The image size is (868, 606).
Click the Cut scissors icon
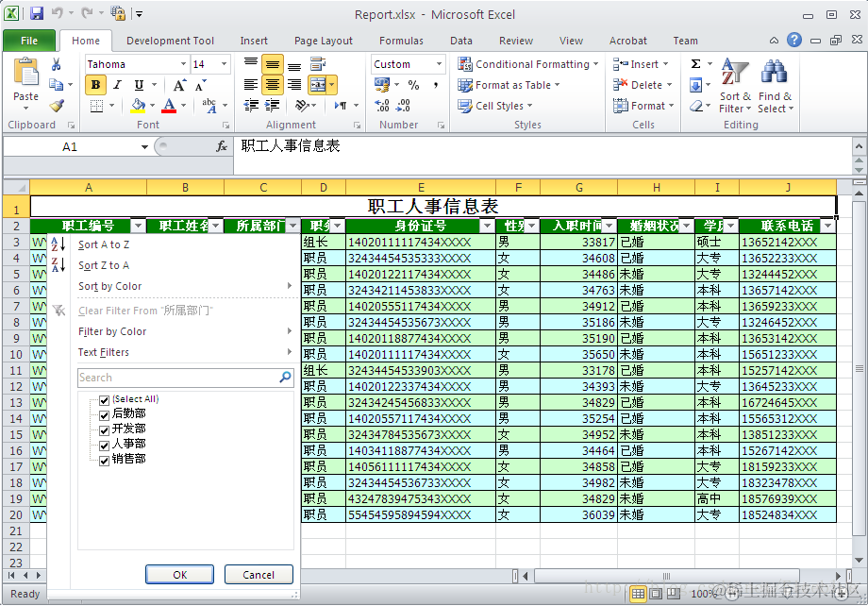56,64
